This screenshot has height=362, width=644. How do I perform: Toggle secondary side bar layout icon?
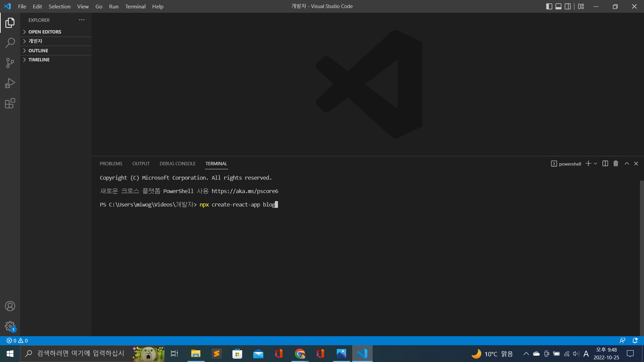coord(568,6)
